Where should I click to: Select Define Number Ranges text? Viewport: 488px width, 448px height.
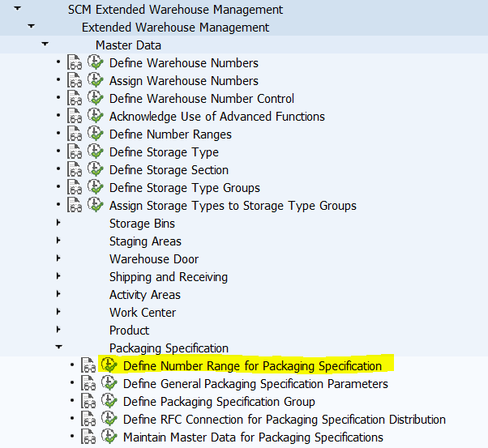170,134
